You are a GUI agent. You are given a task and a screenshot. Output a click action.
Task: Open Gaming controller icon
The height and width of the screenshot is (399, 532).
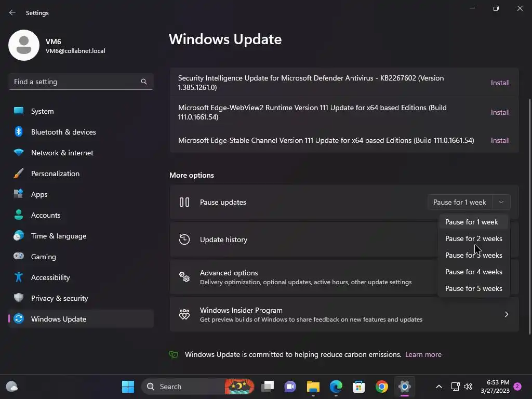click(x=19, y=256)
